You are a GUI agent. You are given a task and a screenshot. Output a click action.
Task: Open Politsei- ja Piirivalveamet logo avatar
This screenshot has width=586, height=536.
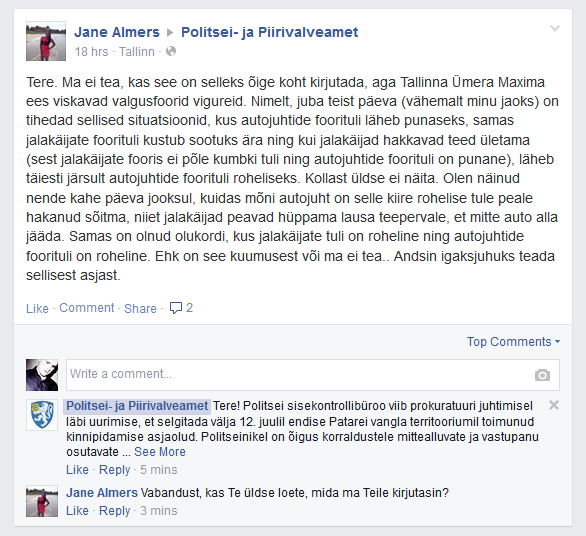click(x=42, y=415)
